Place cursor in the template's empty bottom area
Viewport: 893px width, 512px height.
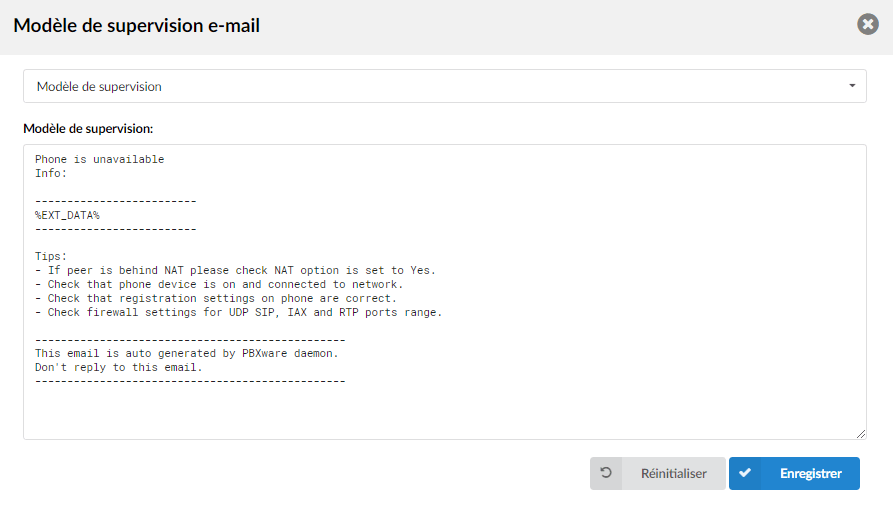tap(445, 410)
